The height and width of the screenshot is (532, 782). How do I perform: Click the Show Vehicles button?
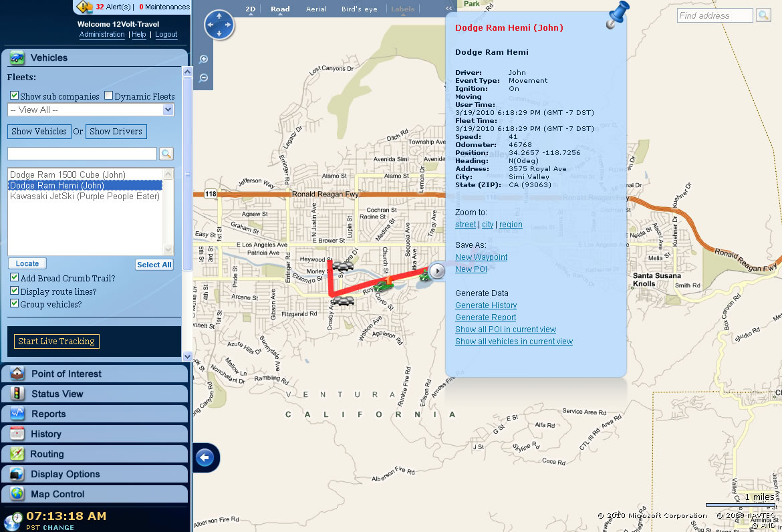pyautogui.click(x=39, y=131)
